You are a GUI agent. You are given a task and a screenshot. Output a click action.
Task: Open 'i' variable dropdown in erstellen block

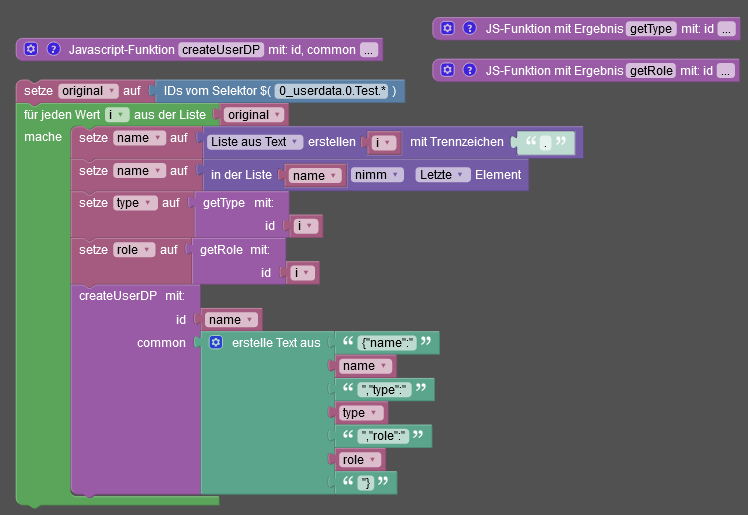coord(384,143)
